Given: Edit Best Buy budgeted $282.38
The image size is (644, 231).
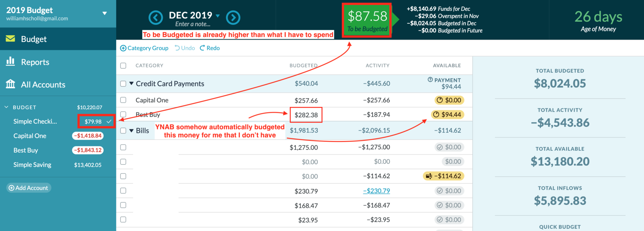Looking at the screenshot, I should 306,115.
